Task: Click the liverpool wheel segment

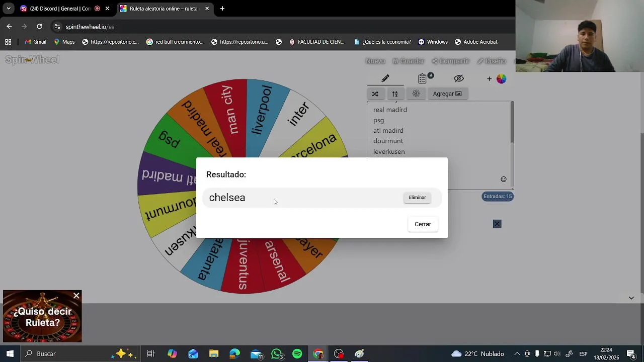Action: [x=262, y=112]
